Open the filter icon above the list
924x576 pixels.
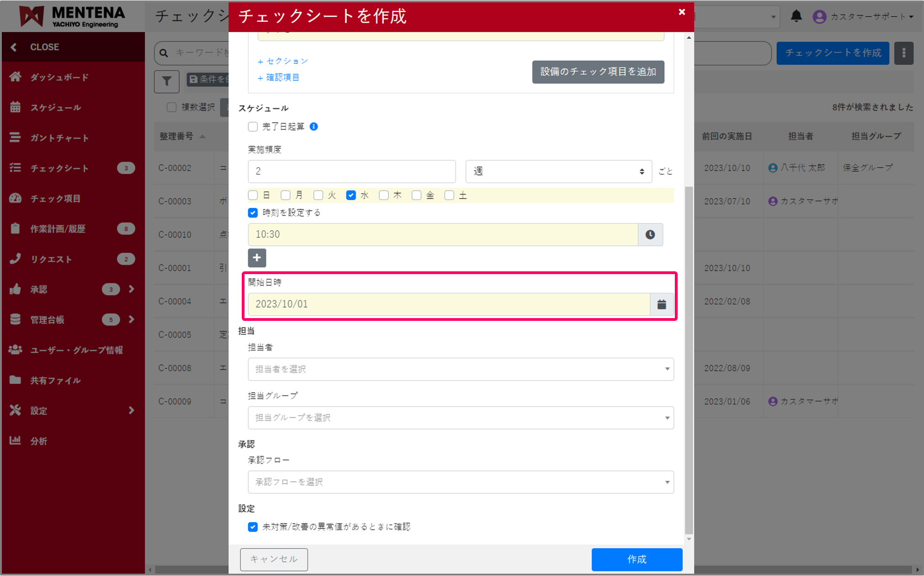tap(166, 81)
